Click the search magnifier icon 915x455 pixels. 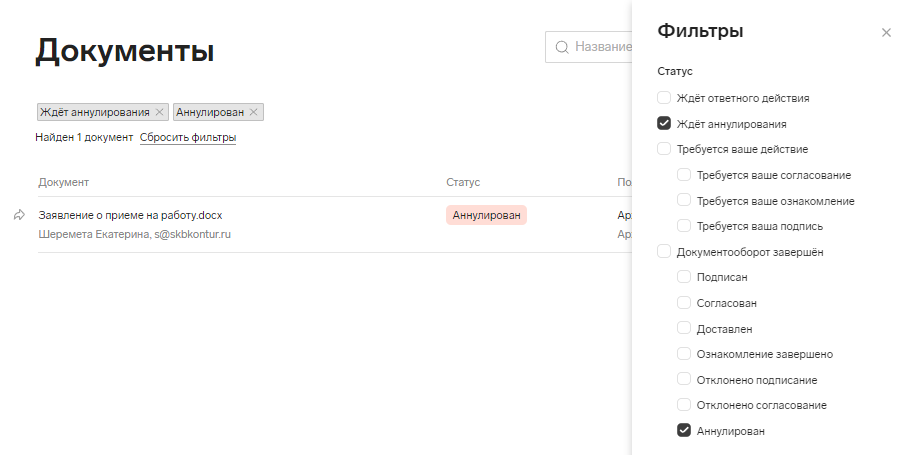(x=562, y=47)
